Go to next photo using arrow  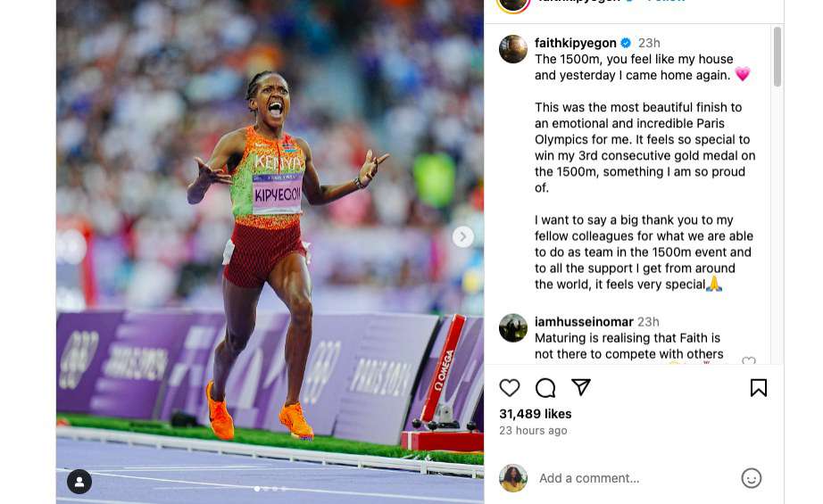pos(462,237)
